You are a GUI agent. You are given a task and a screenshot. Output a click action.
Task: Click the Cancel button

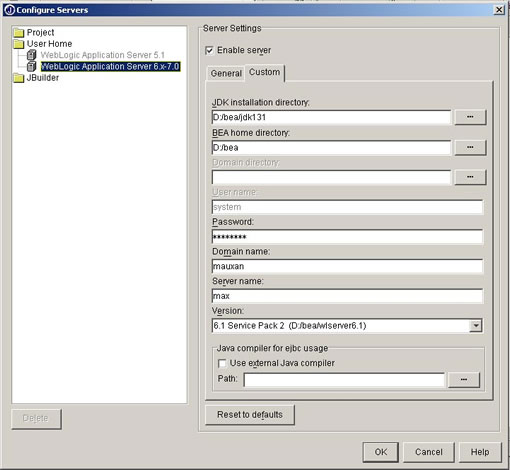click(x=429, y=452)
